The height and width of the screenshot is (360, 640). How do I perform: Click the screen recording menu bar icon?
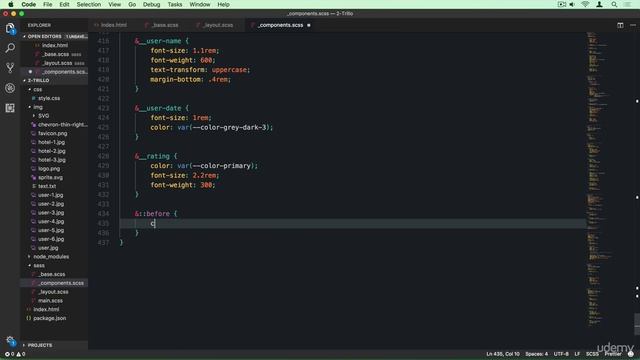(561, 4)
